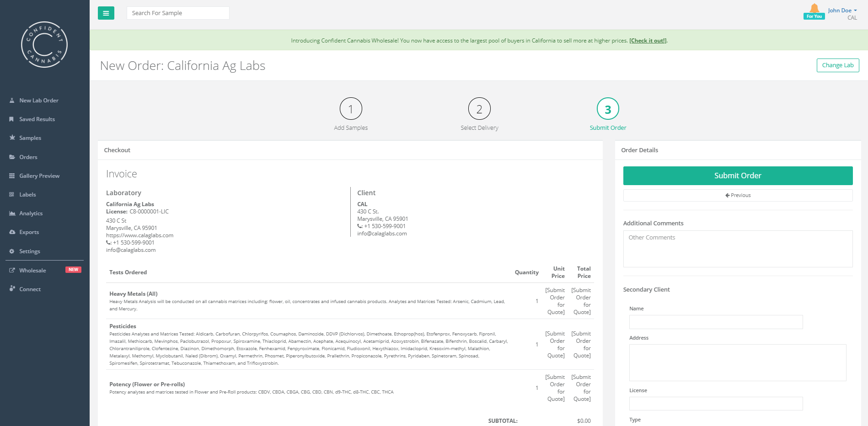Click the lab's calaglabs.com website link
Screen dimensions: 868x426
click(139, 235)
